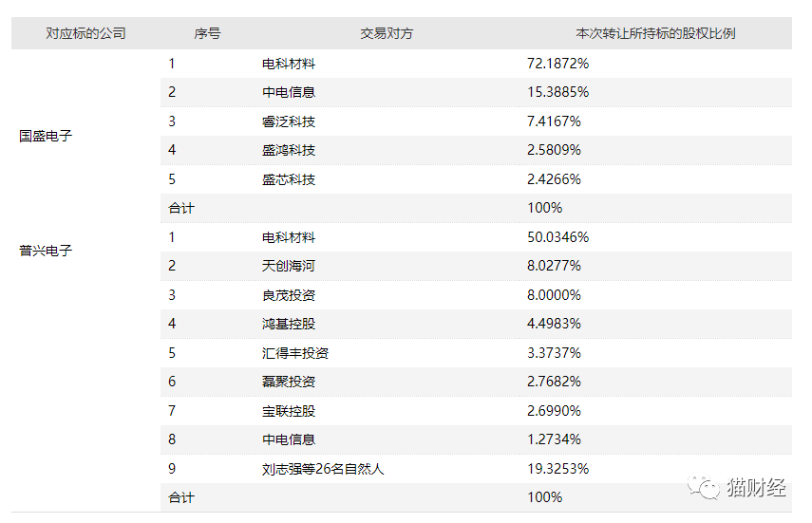
Task: Select the 汇得丰投资 row entry
Action: point(295,353)
